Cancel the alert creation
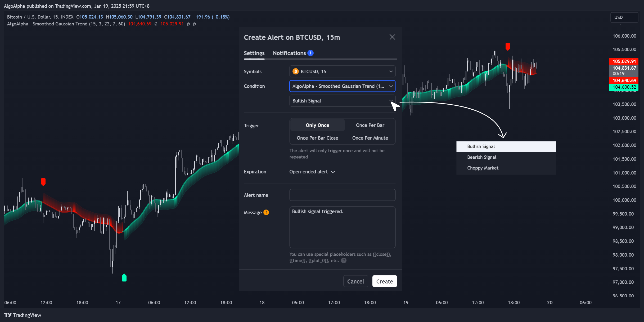Image resolution: width=644 pixels, height=322 pixels. (355, 281)
